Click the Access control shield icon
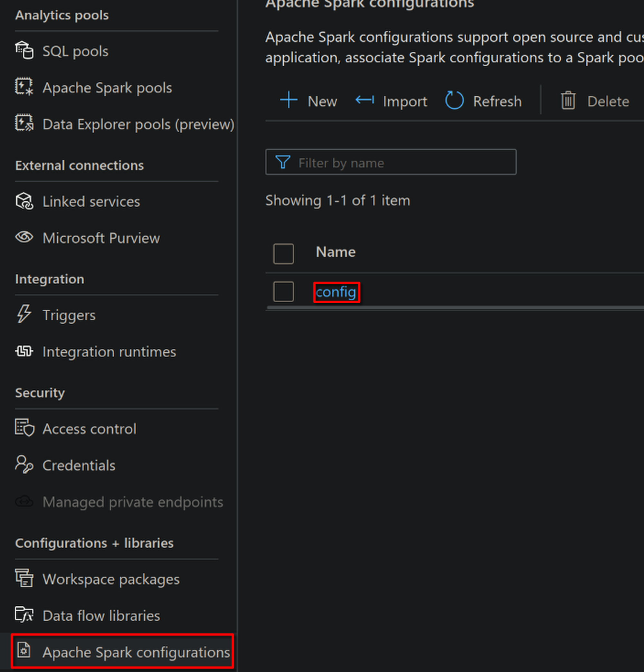Image resolution: width=644 pixels, height=672 pixels. (24, 428)
